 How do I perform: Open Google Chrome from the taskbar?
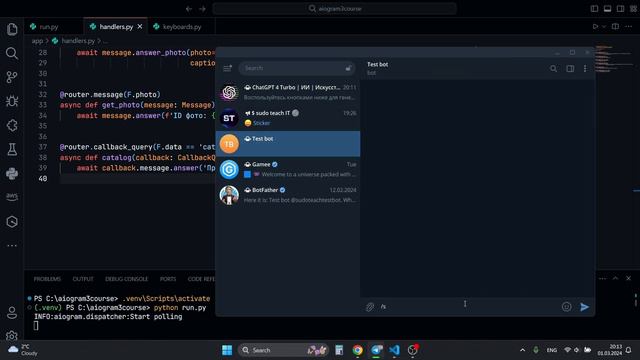358,350
